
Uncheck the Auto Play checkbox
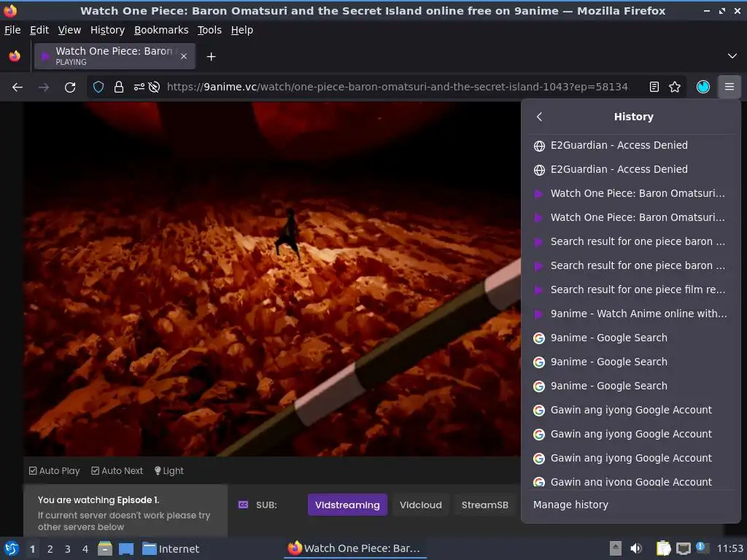point(33,470)
